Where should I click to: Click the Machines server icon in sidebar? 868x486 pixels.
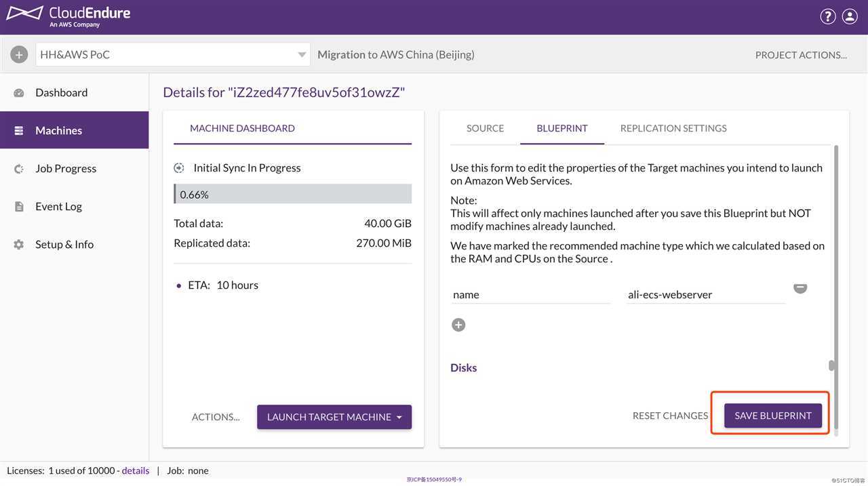tap(19, 131)
